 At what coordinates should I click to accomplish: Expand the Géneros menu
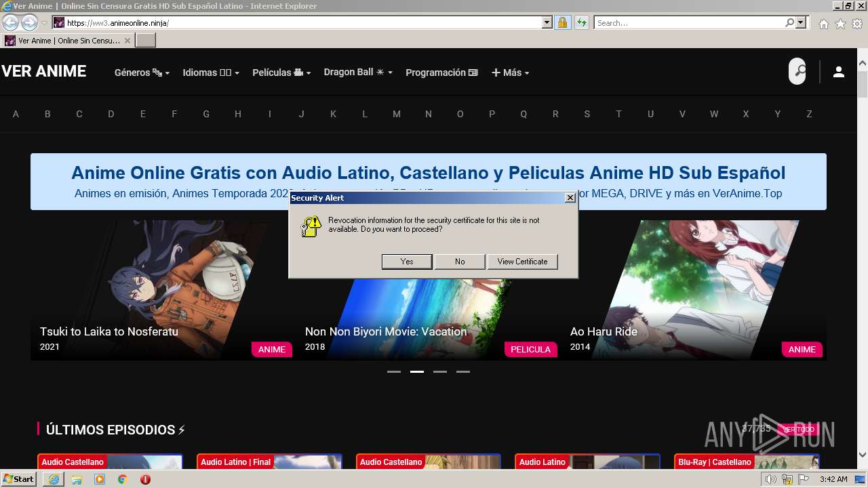tap(142, 73)
